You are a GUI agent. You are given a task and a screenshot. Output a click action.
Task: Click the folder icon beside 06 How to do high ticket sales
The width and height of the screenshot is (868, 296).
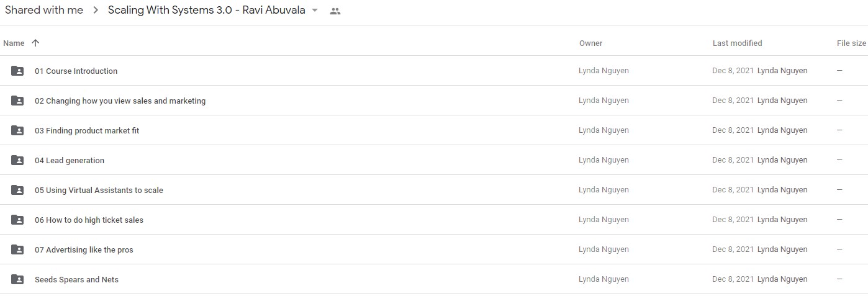point(17,220)
